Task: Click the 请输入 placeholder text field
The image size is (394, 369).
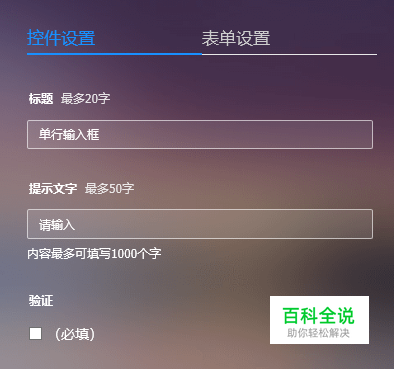Action: click(x=200, y=224)
